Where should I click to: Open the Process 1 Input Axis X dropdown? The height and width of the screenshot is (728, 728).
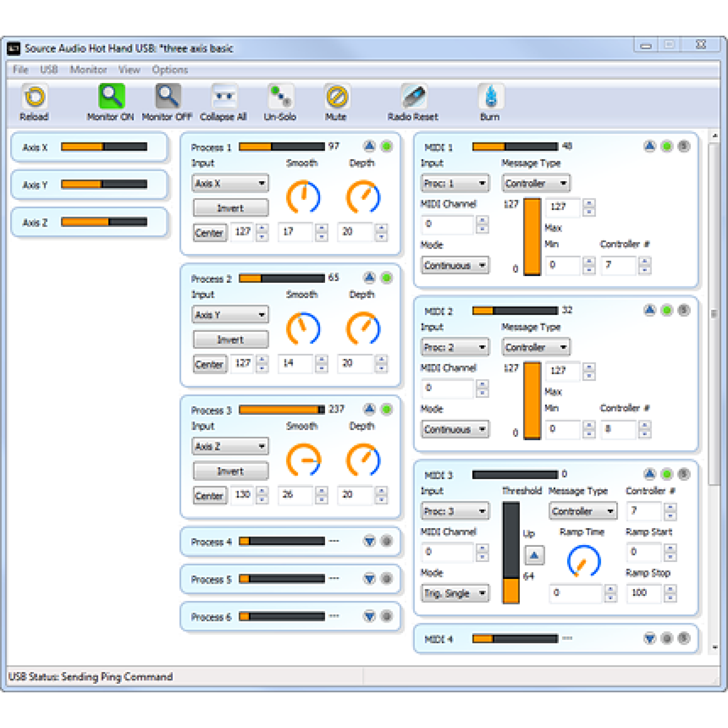[x=230, y=183]
